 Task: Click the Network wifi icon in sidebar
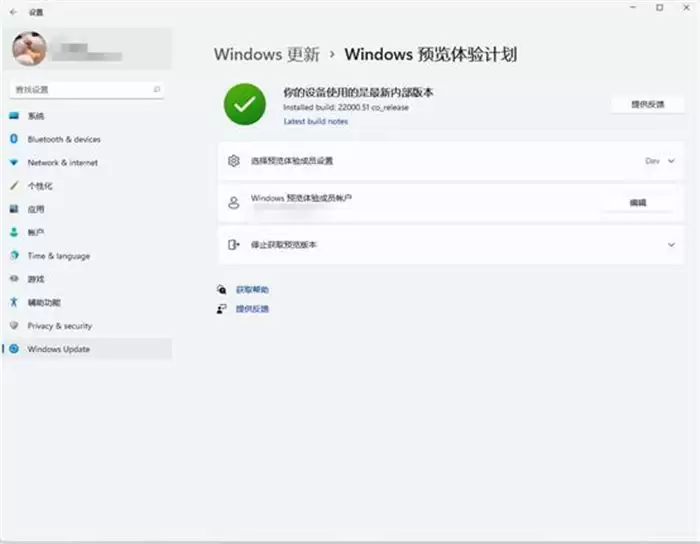click(14, 162)
